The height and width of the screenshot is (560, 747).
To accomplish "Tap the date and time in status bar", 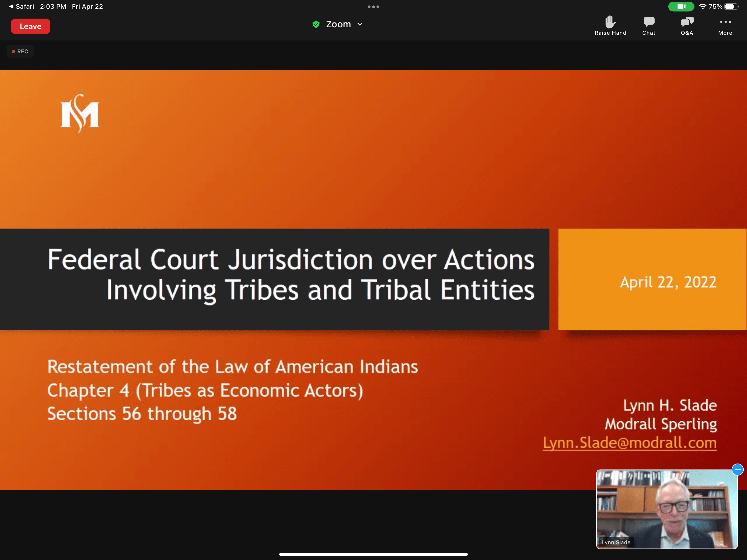I will (x=71, y=6).
